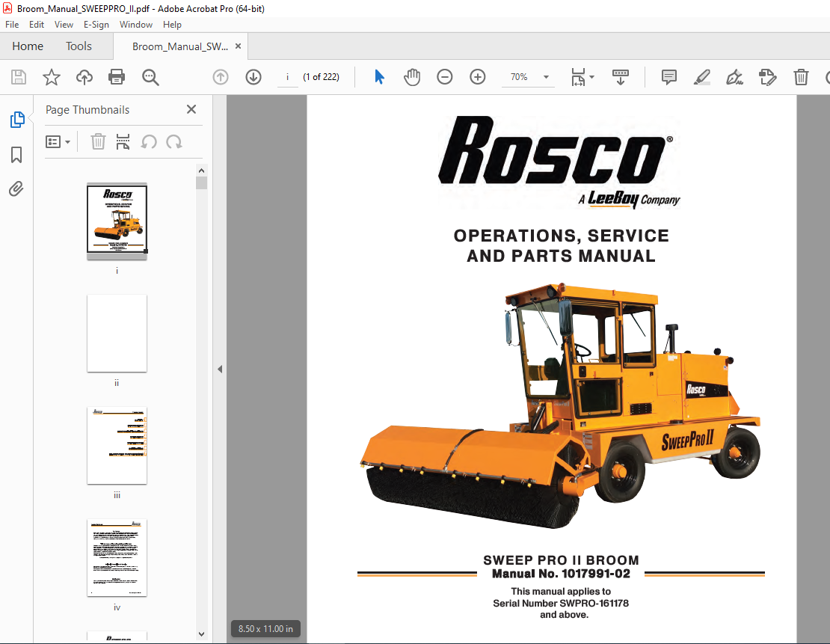This screenshot has height=644, width=830.
Task: Close the Broom_Manual document tab
Action: click(239, 46)
